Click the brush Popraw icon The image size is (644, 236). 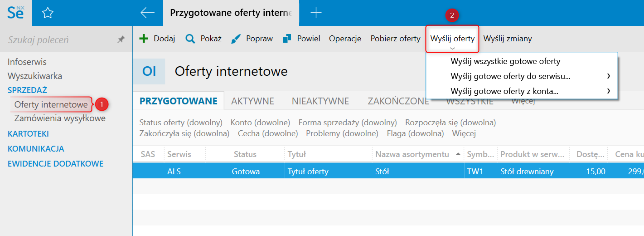pos(236,39)
